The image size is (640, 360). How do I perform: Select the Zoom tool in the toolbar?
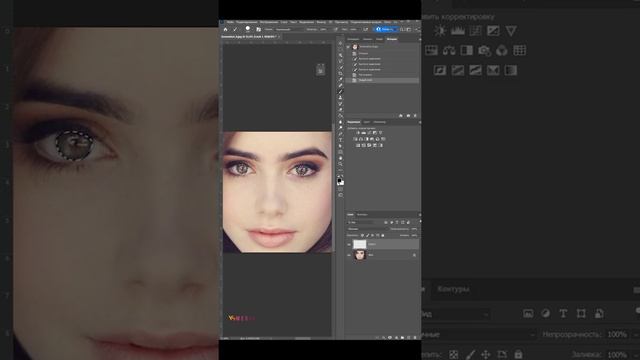[340, 164]
